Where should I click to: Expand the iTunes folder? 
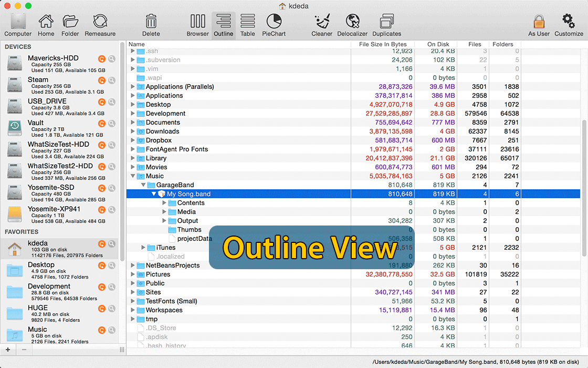[143, 247]
